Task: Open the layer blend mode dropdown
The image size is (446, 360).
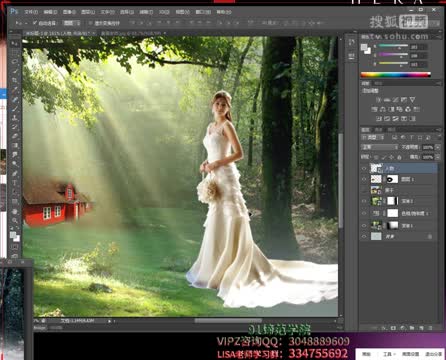Action: [380, 147]
